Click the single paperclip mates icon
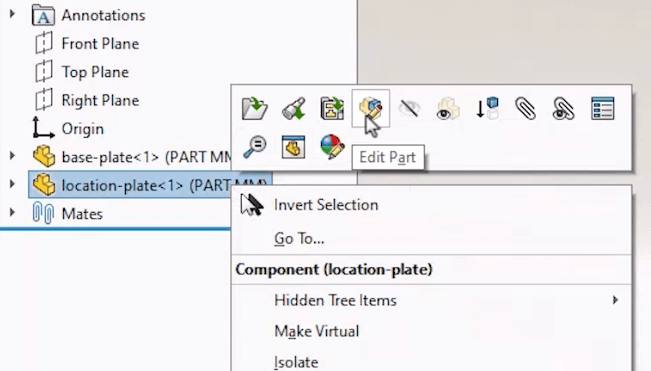This screenshot has width=651, height=371. [525, 108]
